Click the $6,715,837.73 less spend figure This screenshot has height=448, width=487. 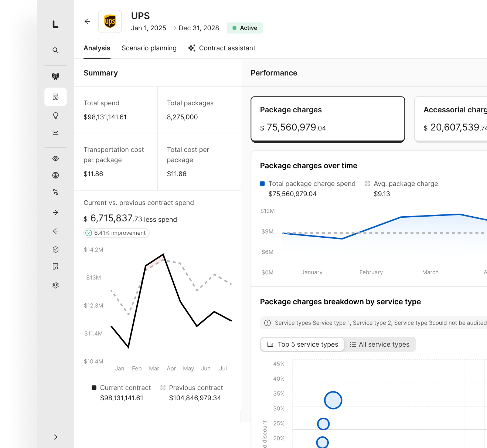(x=130, y=218)
